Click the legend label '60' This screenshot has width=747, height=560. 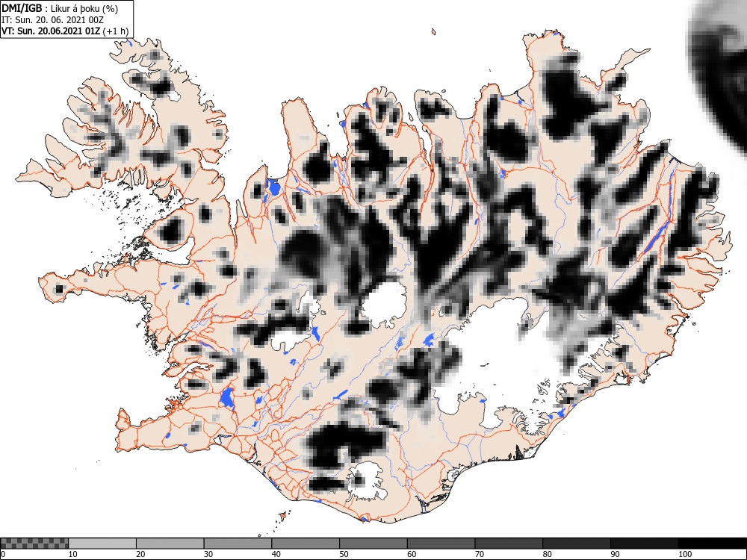click(411, 554)
